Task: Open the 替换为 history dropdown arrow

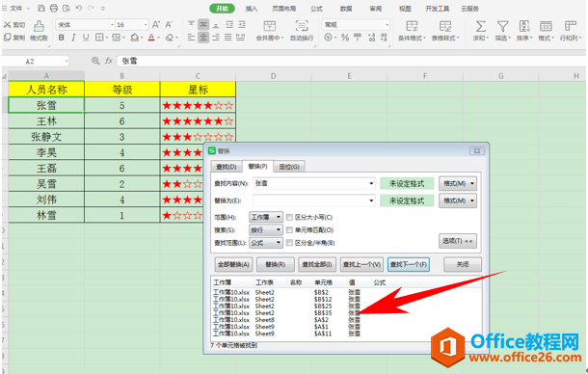Action: (371, 200)
